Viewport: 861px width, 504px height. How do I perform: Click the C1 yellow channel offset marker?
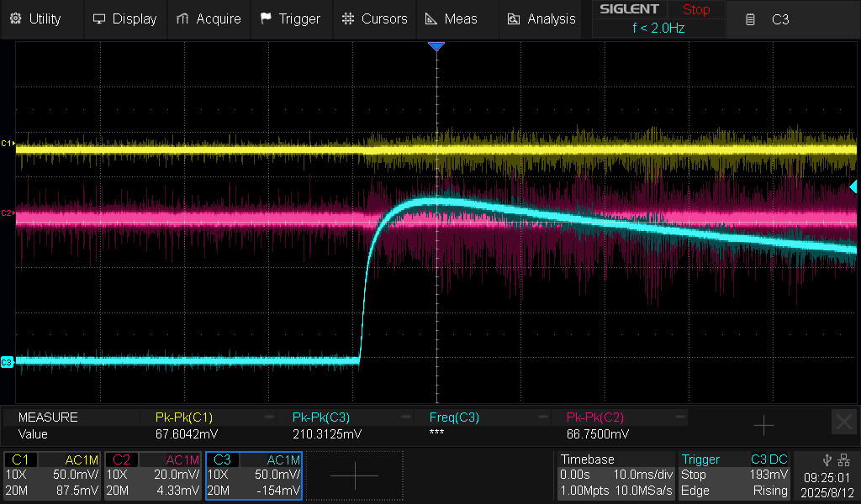pos(8,144)
